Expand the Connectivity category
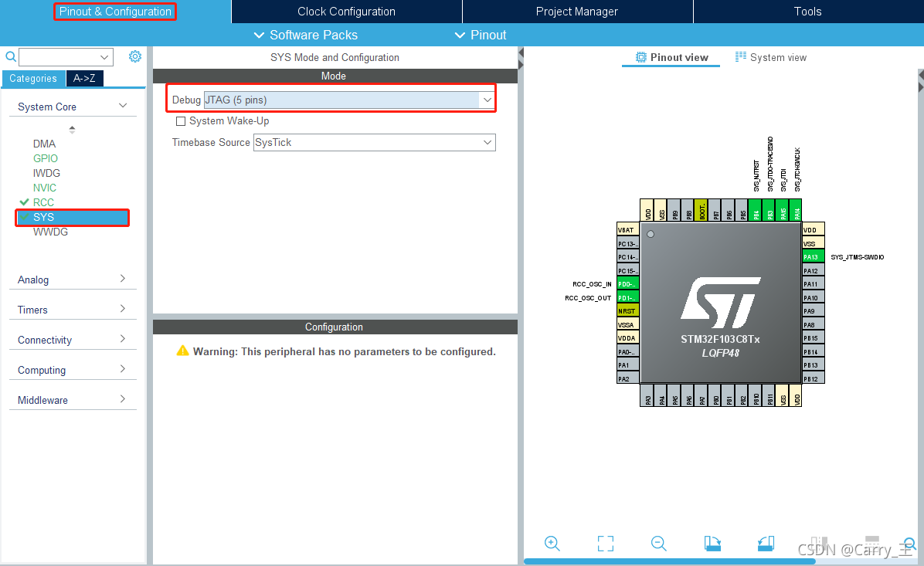This screenshot has width=924, height=566. (123, 339)
